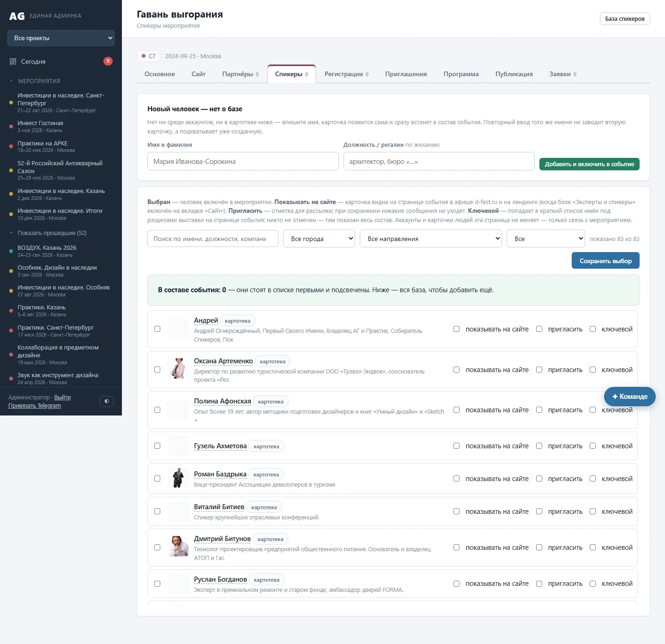
Task: Tick 'пригласить' for Гузель Ахметова
Action: tap(539, 446)
